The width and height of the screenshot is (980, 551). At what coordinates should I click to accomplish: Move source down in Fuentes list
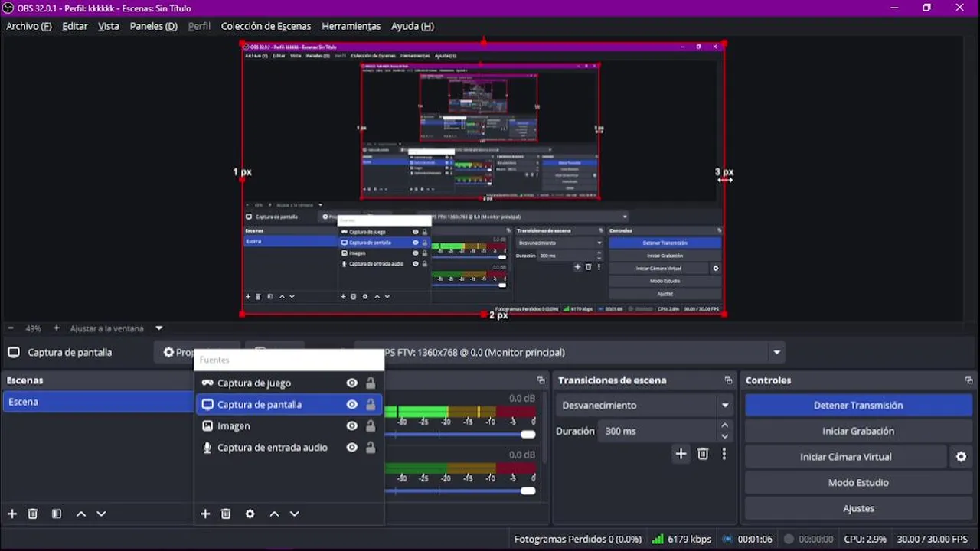[294, 514]
